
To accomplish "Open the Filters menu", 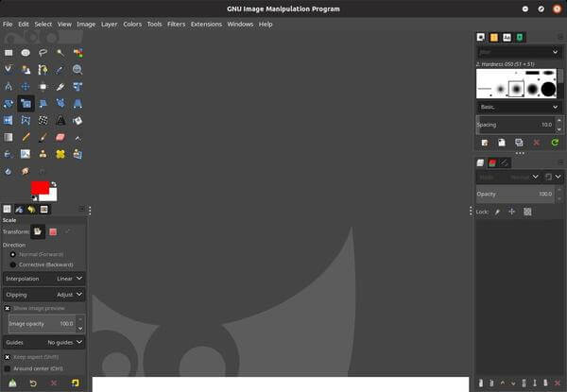I will (x=176, y=25).
